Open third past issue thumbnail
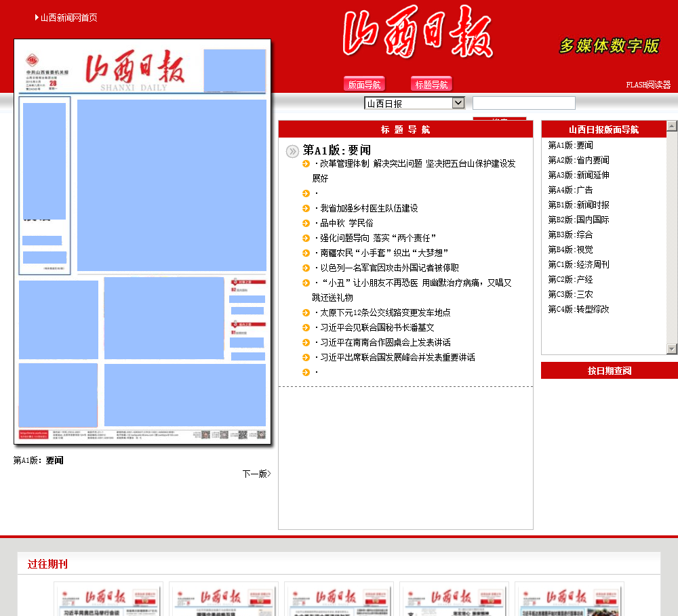678x616 pixels. [x=339, y=600]
